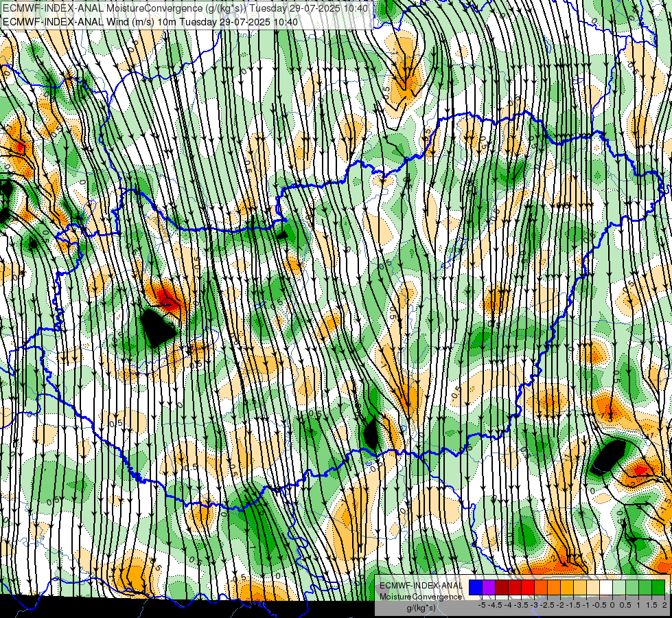The width and height of the screenshot is (672, 618).
Task: Click the 1.5 tick label on legend scale
Action: [651, 605]
